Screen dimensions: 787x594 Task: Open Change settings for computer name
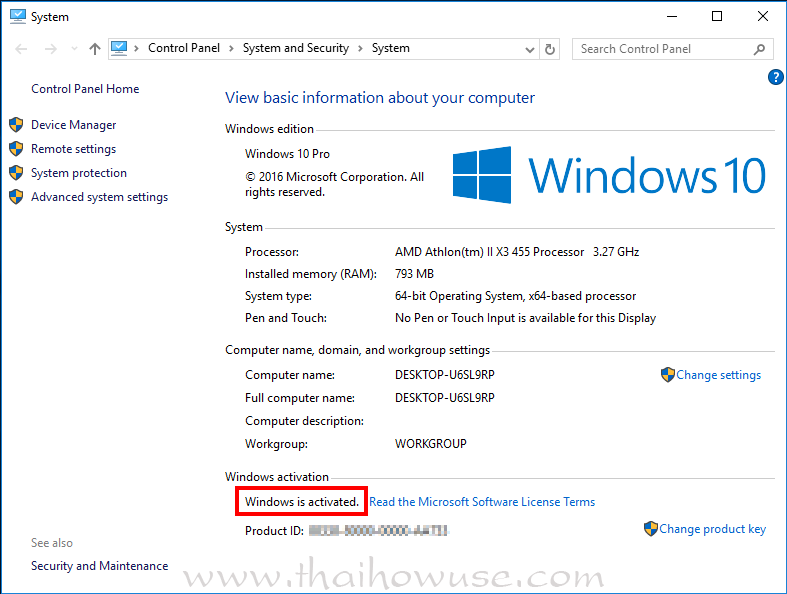(718, 375)
